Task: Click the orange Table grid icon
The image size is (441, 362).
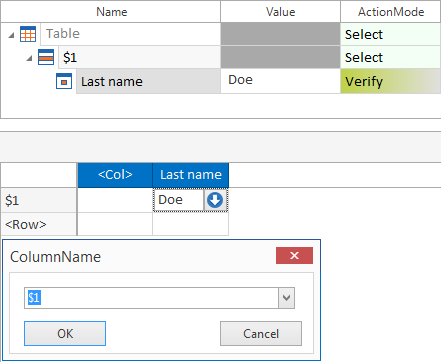Action: click(28, 34)
